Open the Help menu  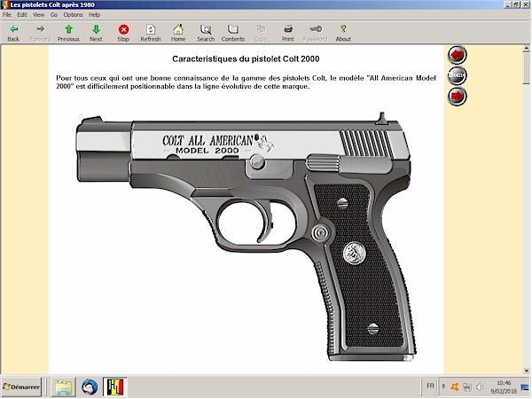pos(94,14)
